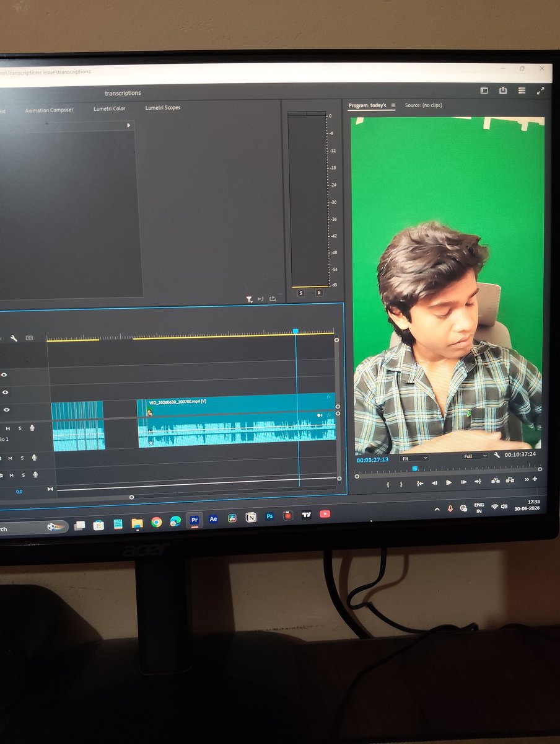Show hidden system tray icons

[x=437, y=509]
